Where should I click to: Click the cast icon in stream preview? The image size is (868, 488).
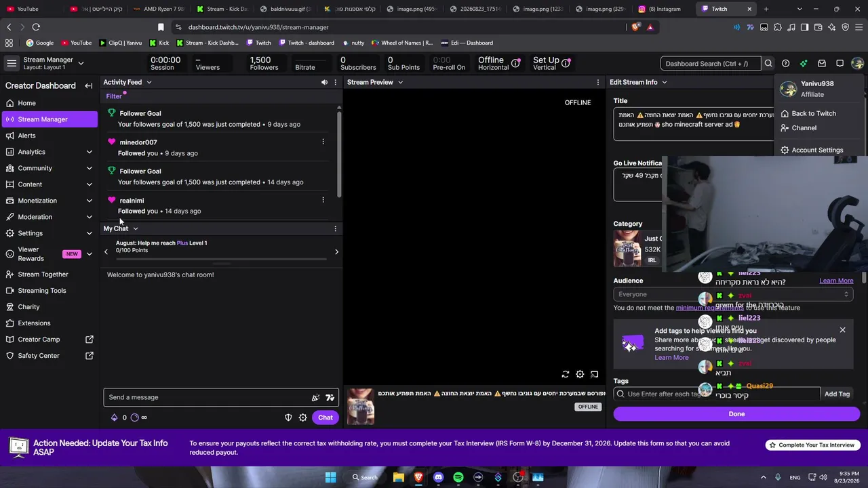tap(594, 374)
